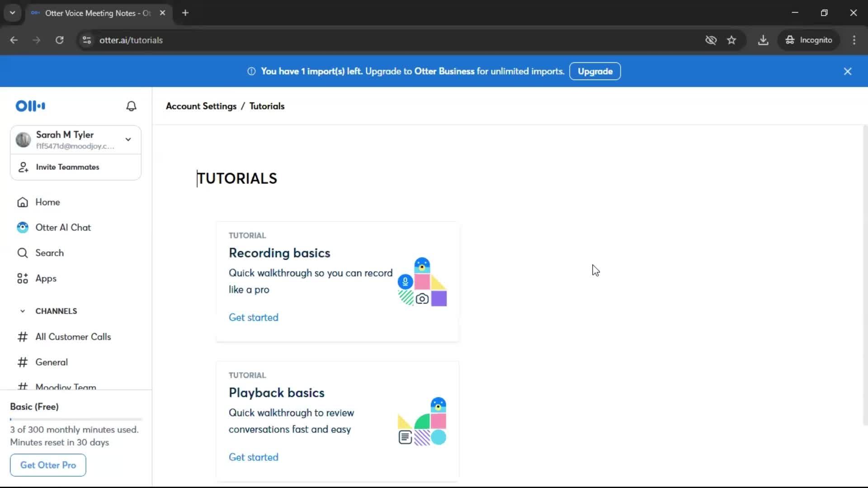Click the Incognito indicator
Image resolution: width=868 pixels, height=488 pixels.
pyautogui.click(x=809, y=40)
